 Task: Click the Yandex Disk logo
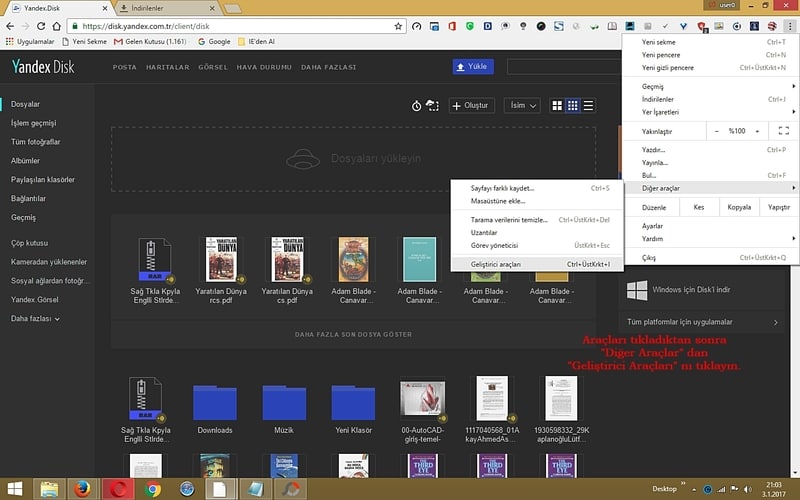[43, 66]
